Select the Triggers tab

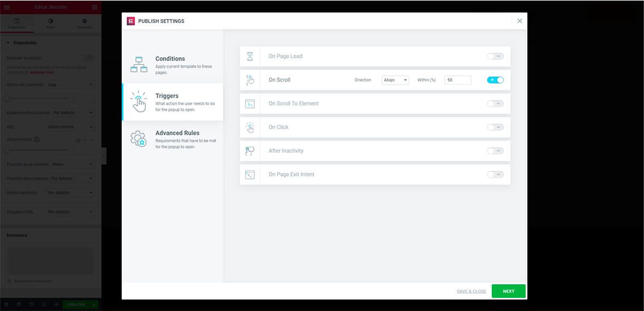point(172,102)
